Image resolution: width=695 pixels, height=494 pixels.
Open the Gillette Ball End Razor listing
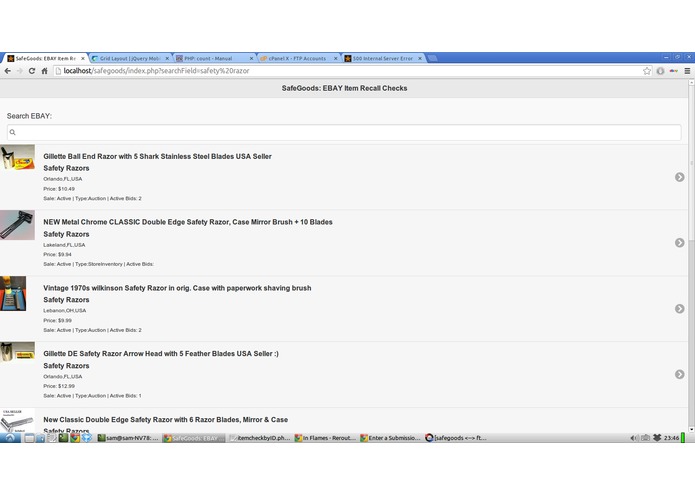click(x=344, y=177)
